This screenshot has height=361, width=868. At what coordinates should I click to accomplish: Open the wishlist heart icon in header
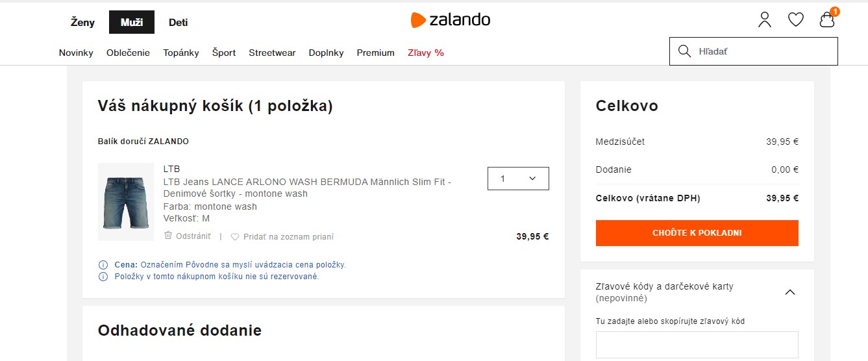pyautogui.click(x=796, y=20)
